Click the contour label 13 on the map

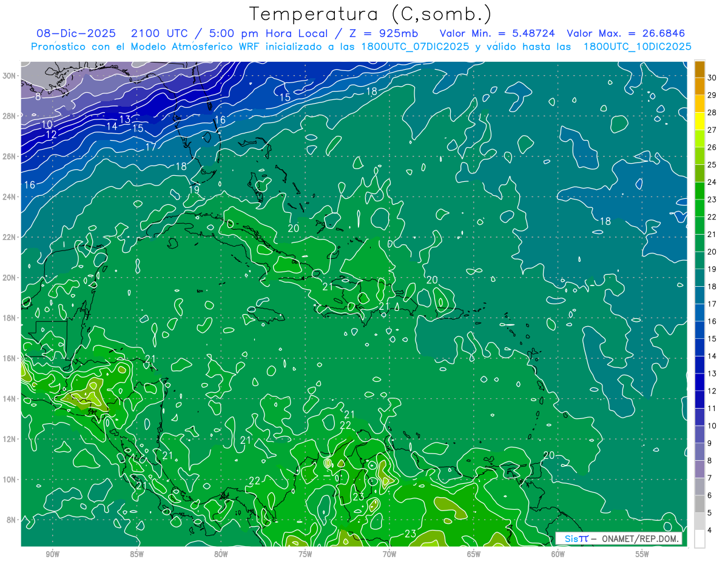124,119
